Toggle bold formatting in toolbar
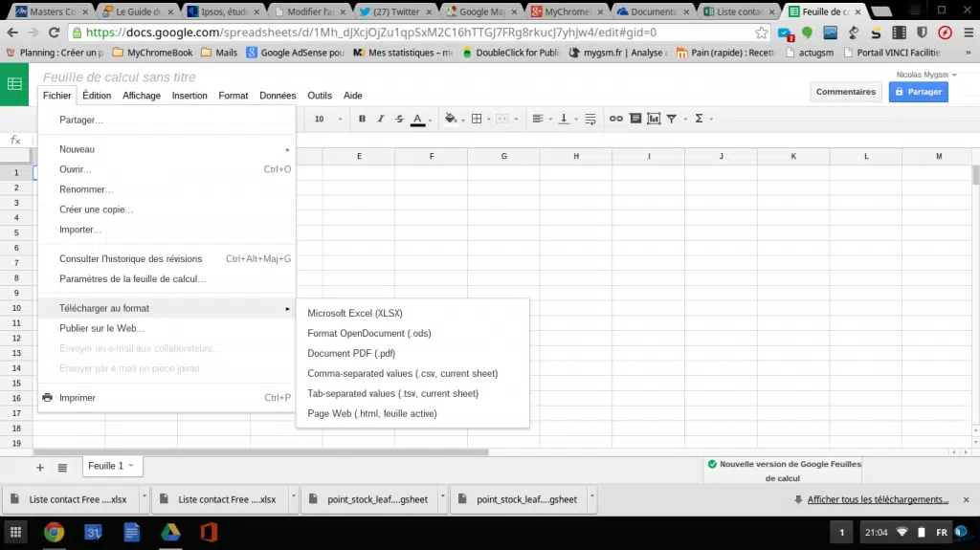Image resolution: width=980 pixels, height=550 pixels. point(362,119)
